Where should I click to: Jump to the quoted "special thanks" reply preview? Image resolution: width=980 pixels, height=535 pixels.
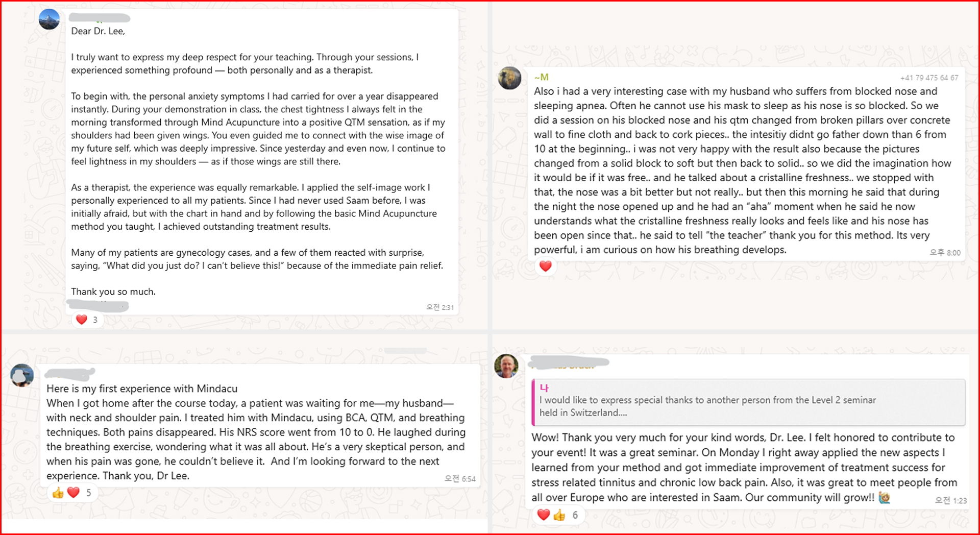(748, 402)
